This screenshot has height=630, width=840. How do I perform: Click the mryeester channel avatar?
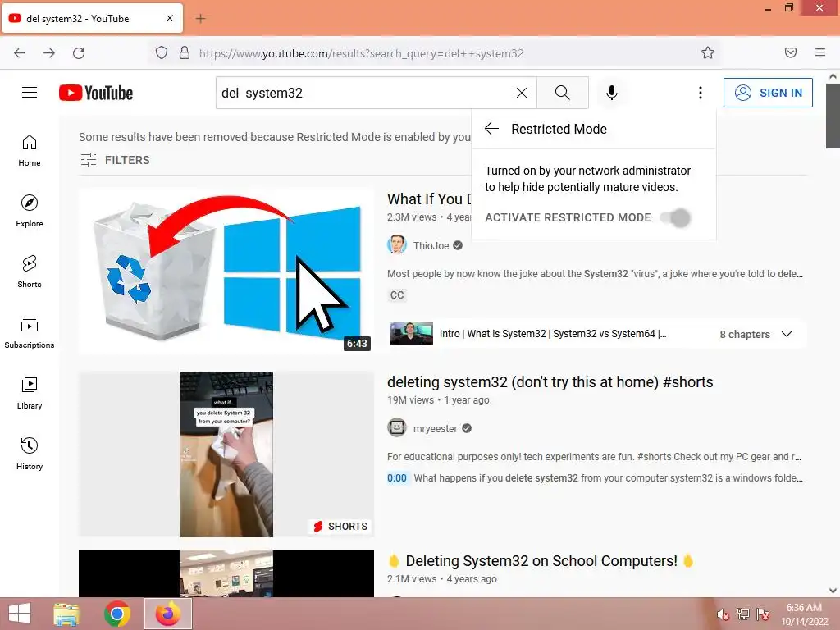tap(396, 428)
